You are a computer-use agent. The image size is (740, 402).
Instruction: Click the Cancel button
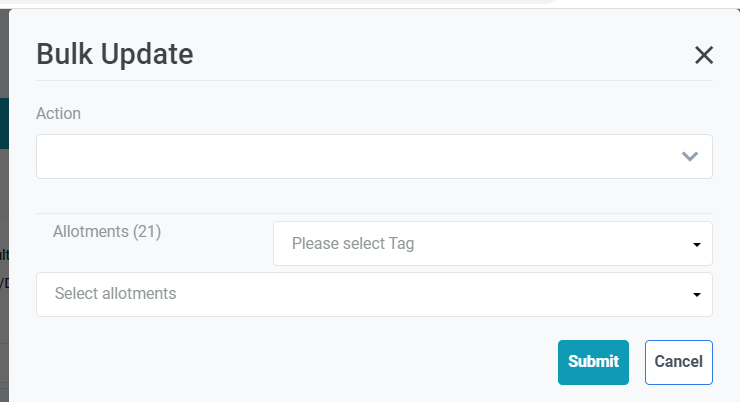tap(679, 362)
